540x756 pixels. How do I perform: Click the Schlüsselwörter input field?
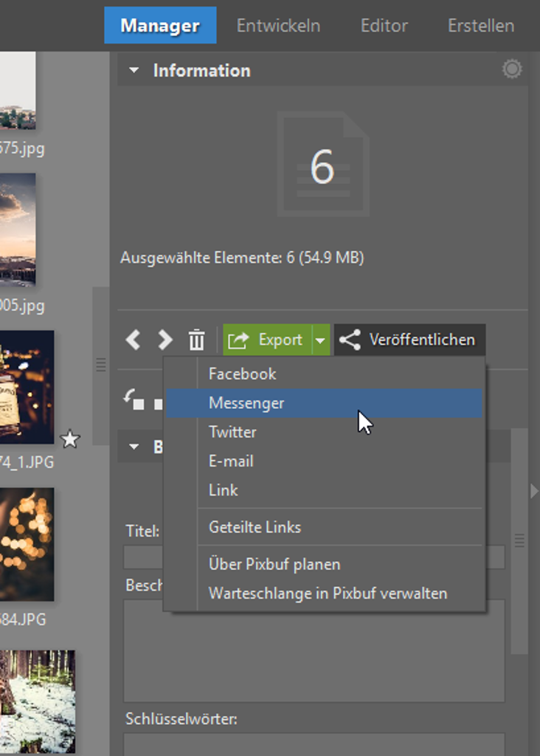(x=314, y=744)
